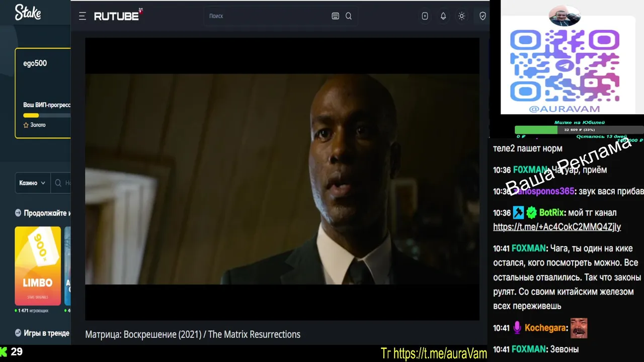Click the Игры в тренде icon
Viewport: 644px width, 362px height.
click(18, 333)
